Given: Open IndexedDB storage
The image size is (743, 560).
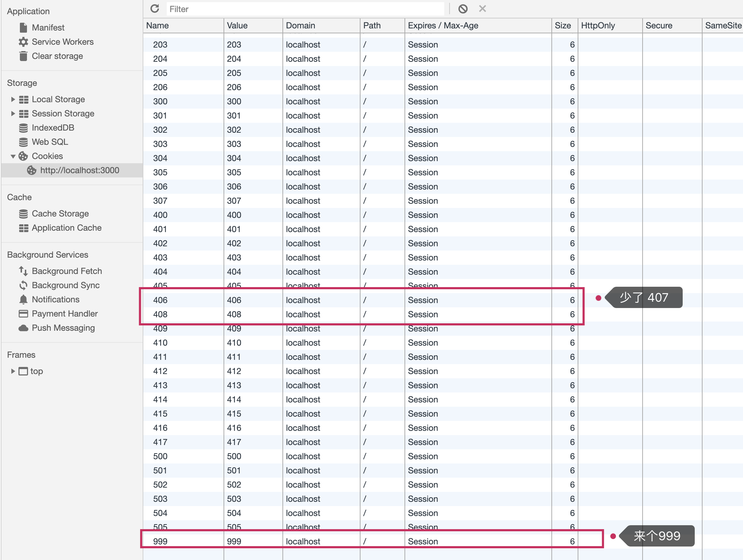Looking at the screenshot, I should point(53,127).
